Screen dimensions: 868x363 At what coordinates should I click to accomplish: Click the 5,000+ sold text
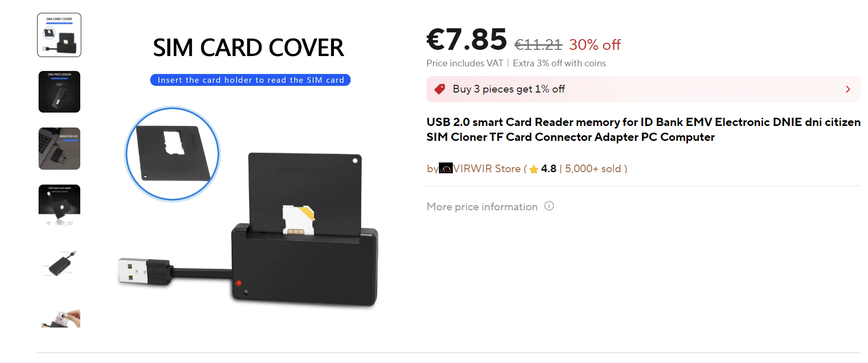(x=593, y=169)
